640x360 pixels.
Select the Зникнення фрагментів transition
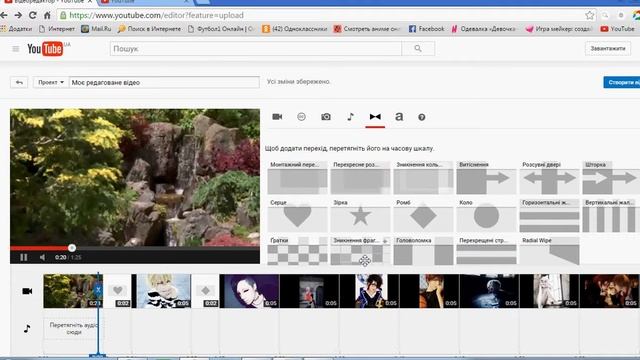[x=360, y=251]
